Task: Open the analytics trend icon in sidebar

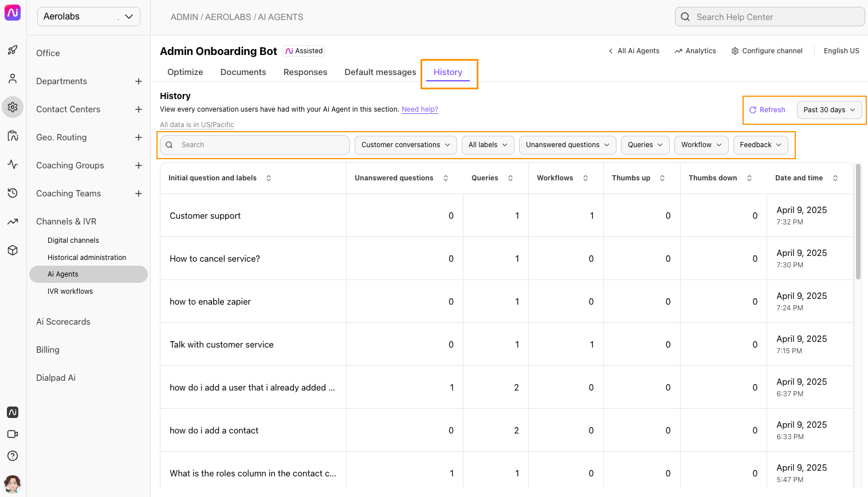Action: pyautogui.click(x=13, y=222)
